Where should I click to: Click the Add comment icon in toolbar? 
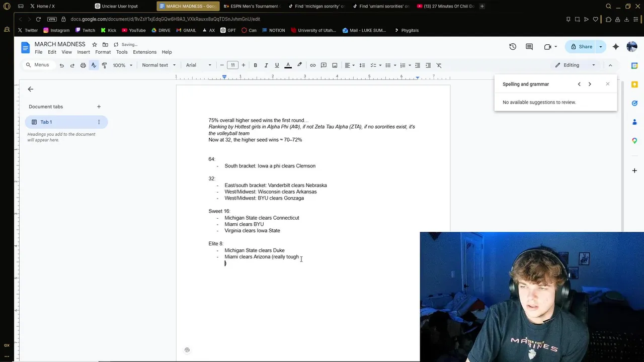(x=324, y=65)
